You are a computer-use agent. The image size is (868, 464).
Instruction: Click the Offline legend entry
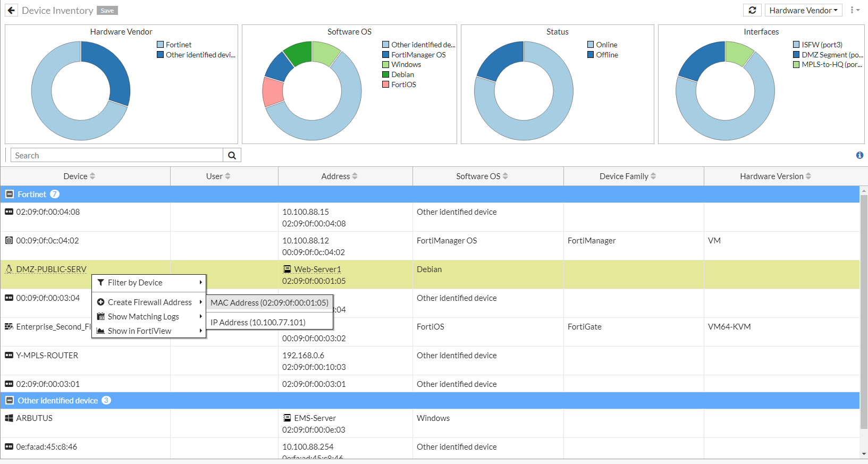pyautogui.click(x=603, y=55)
